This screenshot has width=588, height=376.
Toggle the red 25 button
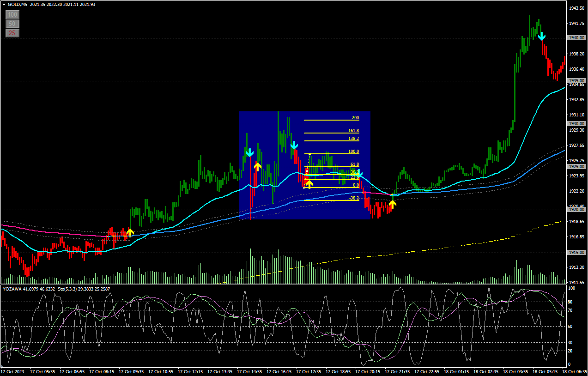point(12,33)
